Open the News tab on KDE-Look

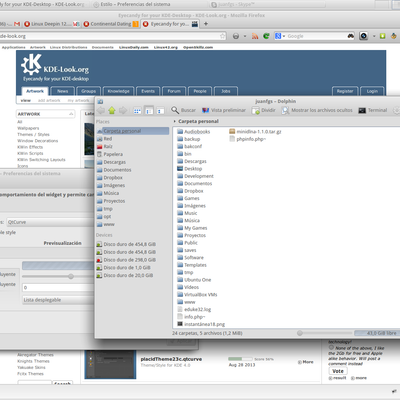pos(62,91)
